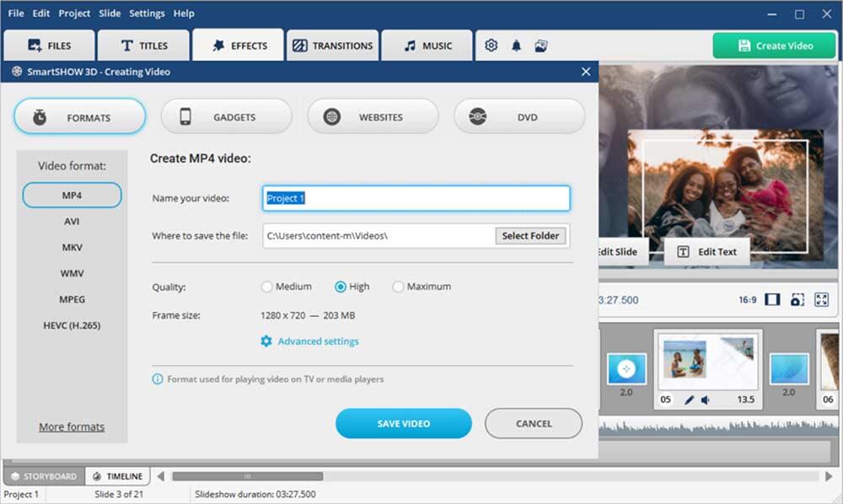843x504 pixels.
Task: Click the notification bell icon
Action: tap(516, 46)
